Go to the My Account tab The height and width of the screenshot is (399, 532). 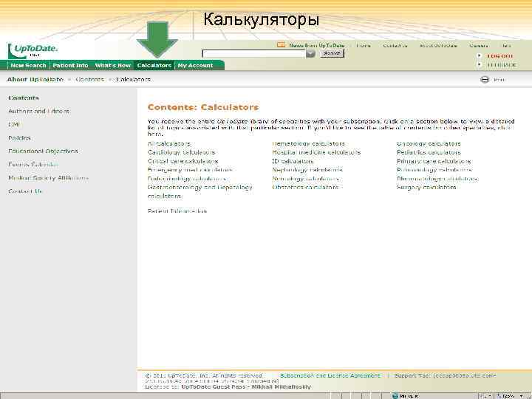(x=195, y=66)
